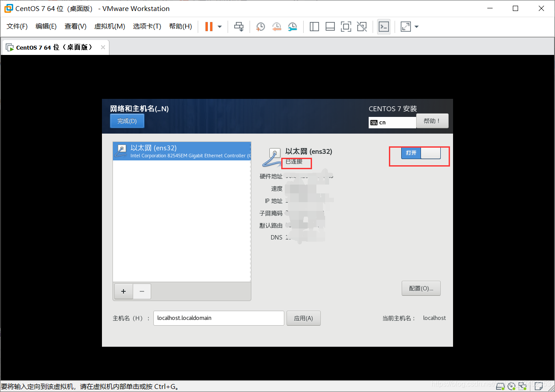This screenshot has width=555, height=392.
Task: Toggle the console view icon
Action: (384, 27)
